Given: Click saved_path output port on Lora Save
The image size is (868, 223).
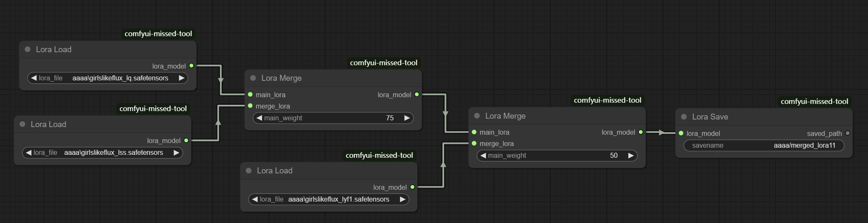Looking at the screenshot, I should [847, 133].
